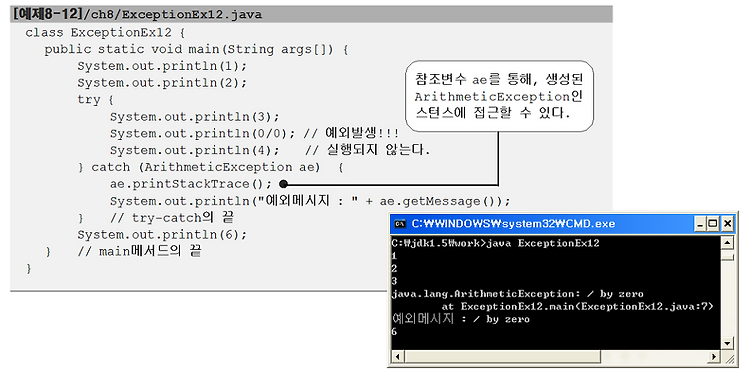750x373 pixels.
Task: Click the 'at ExceptionEx12.main' stack trace line
Action: tap(578, 307)
